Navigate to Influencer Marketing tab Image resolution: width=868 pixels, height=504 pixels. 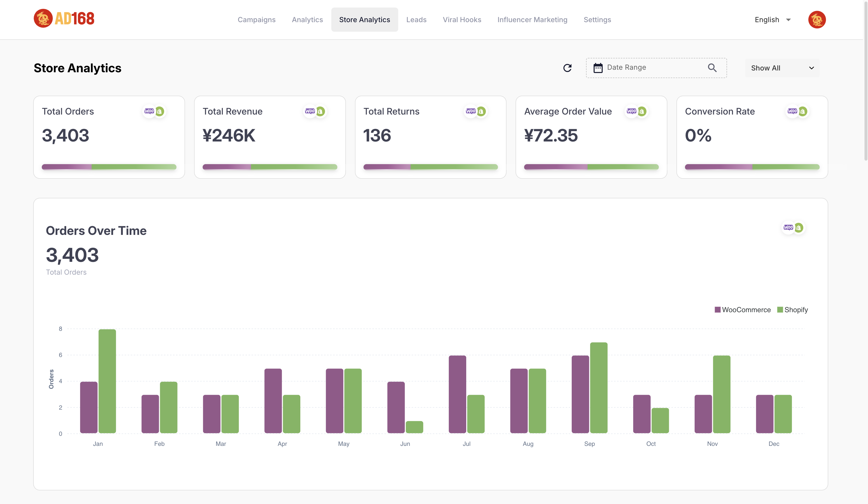pos(532,20)
